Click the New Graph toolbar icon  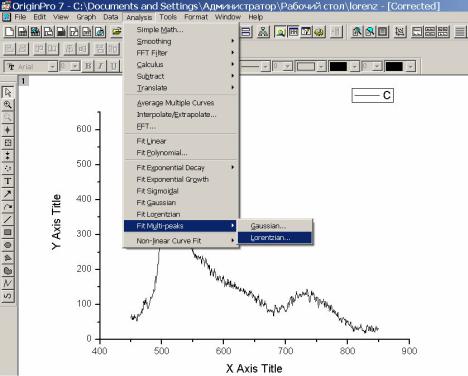(x=48, y=32)
